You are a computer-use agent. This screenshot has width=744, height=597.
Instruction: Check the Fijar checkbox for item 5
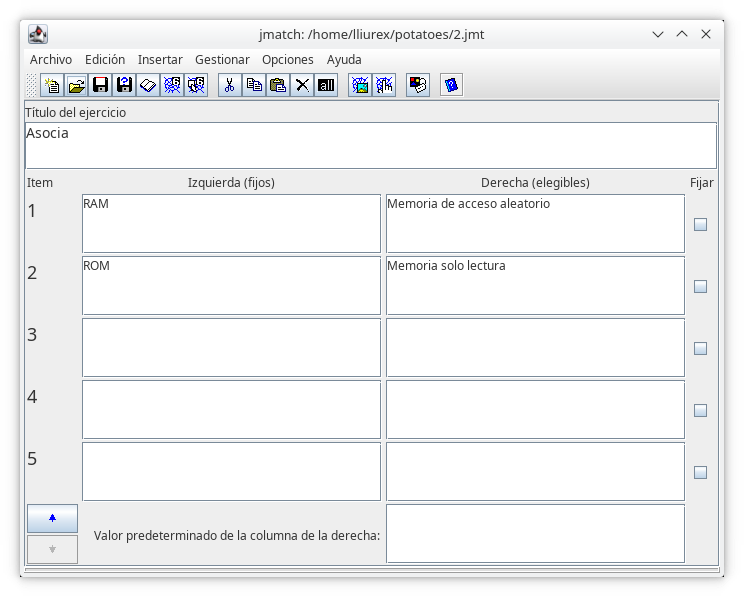tap(700, 472)
